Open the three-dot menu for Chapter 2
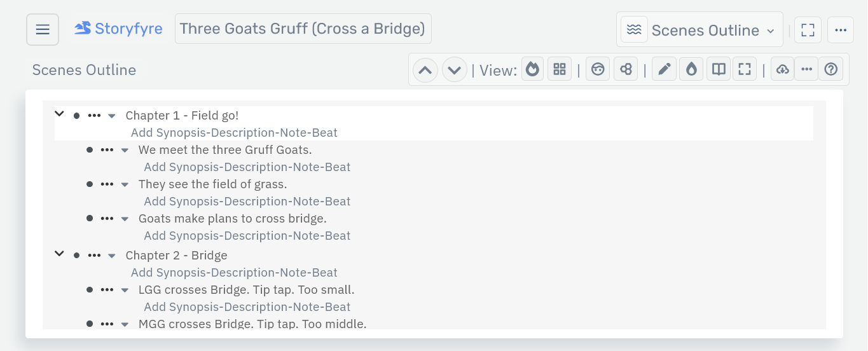Viewport: 868px width, 351px height. point(94,256)
